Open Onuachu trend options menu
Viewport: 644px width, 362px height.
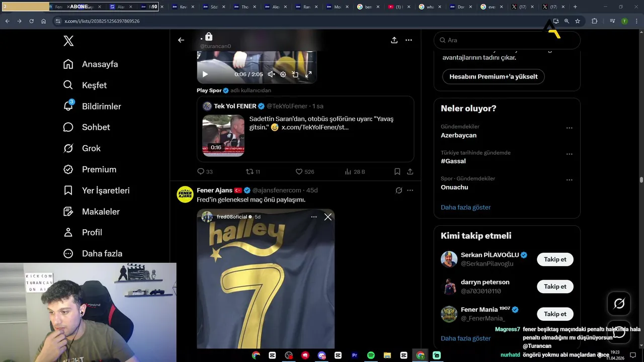pos(570,180)
